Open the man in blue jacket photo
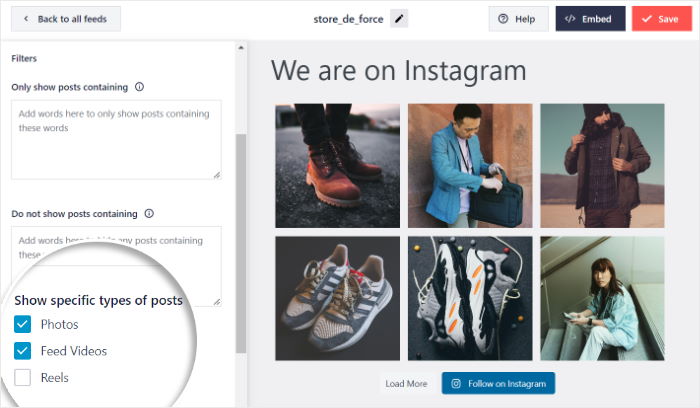Viewport: 700px width, 408px height. (469, 165)
